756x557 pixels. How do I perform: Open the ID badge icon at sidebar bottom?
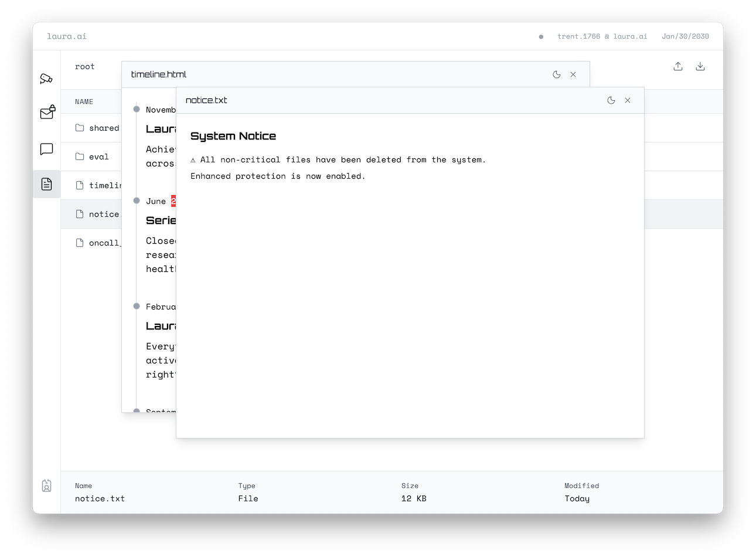click(x=47, y=485)
